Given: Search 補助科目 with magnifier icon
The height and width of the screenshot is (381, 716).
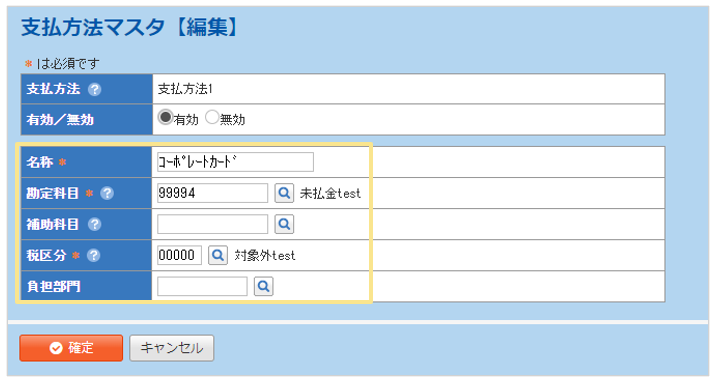Looking at the screenshot, I should (284, 224).
